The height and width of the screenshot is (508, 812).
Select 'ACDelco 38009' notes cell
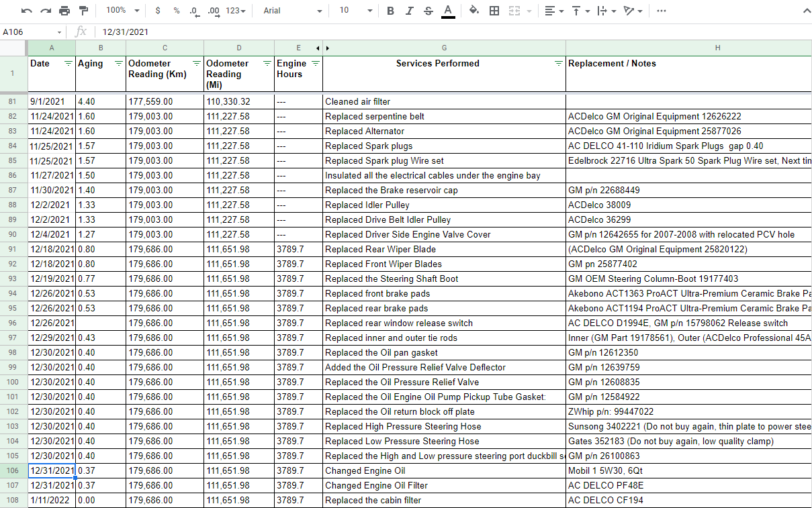(x=689, y=205)
